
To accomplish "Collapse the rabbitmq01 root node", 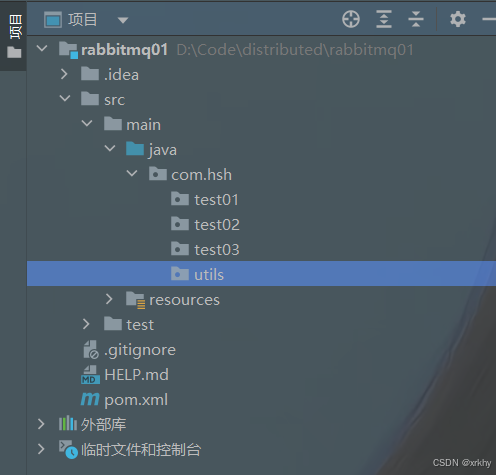I will click(42, 49).
